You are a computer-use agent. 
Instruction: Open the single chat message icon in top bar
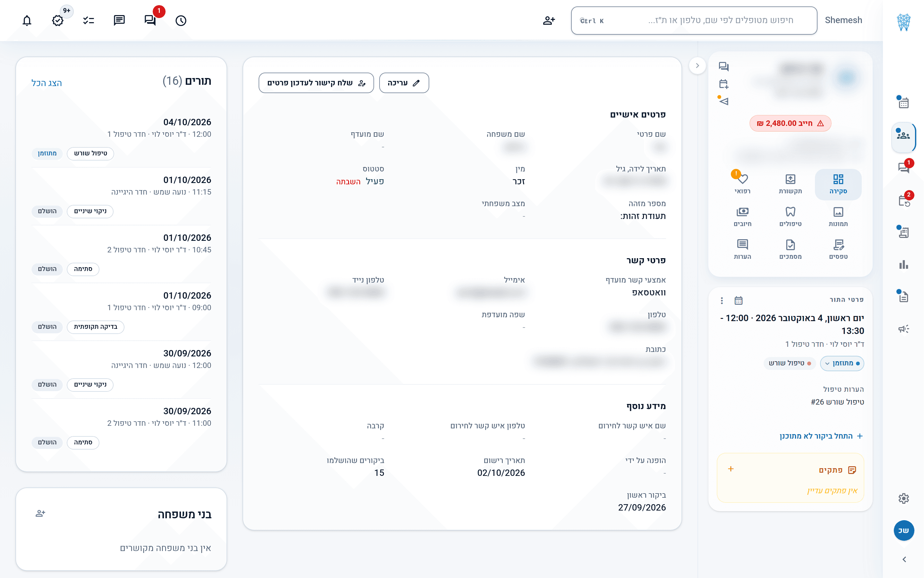coord(119,20)
